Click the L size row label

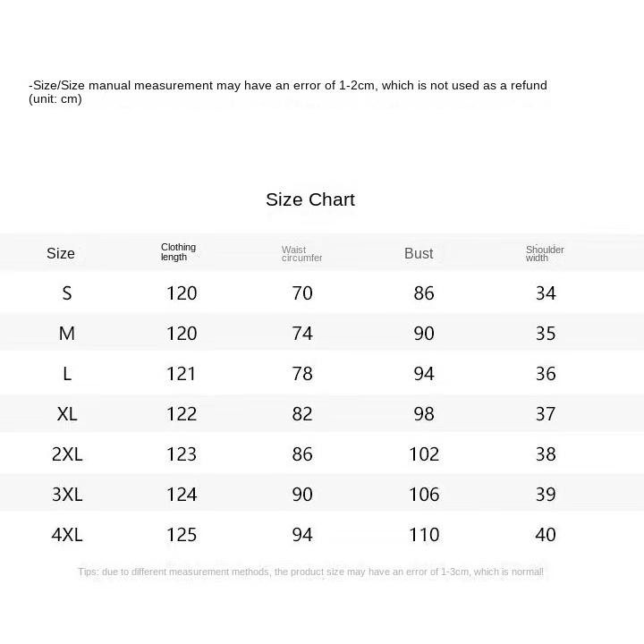coord(67,373)
